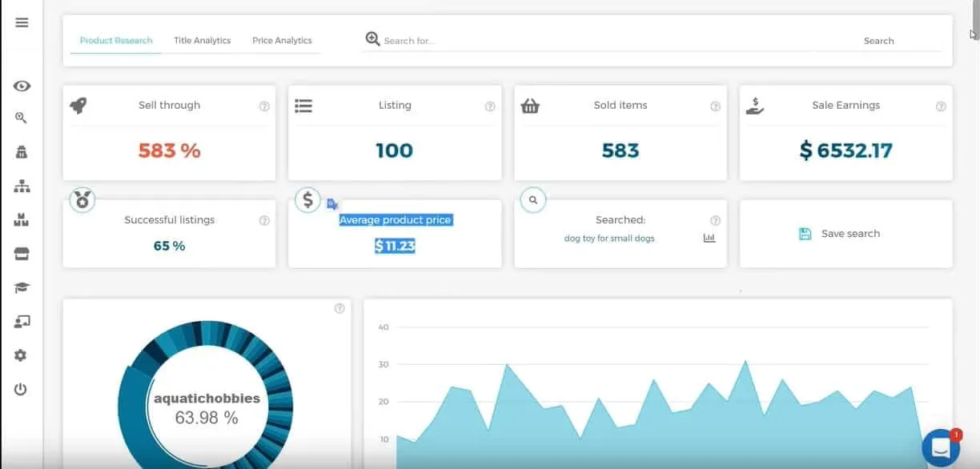980x469 pixels.
Task: Click the power logout icon
Action: pos(22,390)
